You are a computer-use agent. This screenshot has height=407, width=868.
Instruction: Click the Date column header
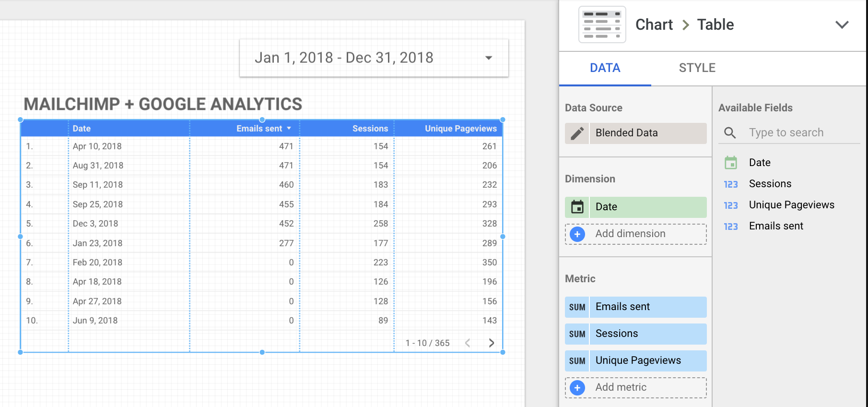pyautogui.click(x=82, y=129)
